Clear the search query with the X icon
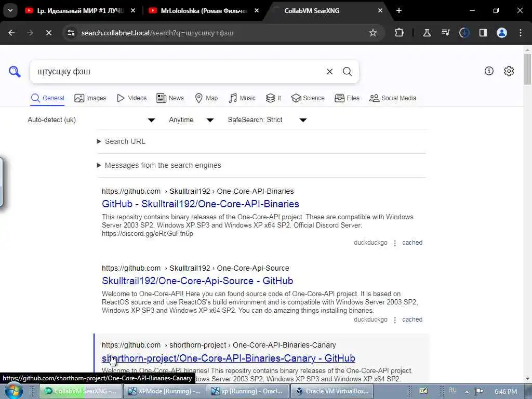 click(329, 72)
